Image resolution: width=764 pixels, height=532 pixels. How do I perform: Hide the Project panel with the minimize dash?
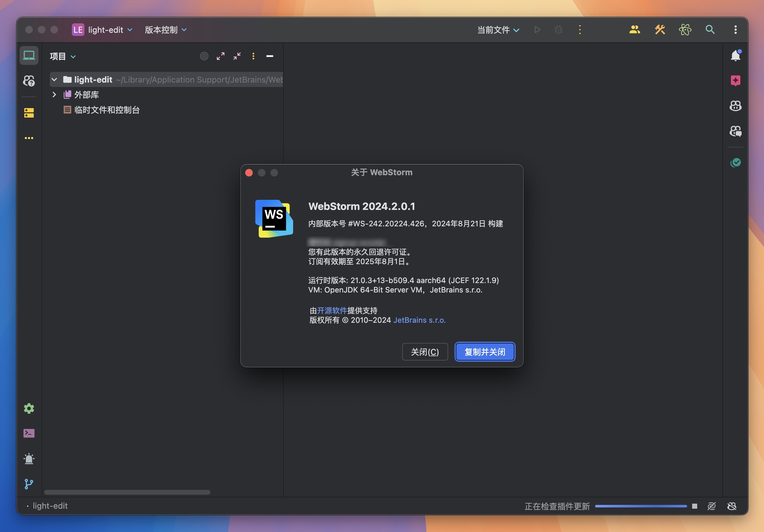pos(269,56)
